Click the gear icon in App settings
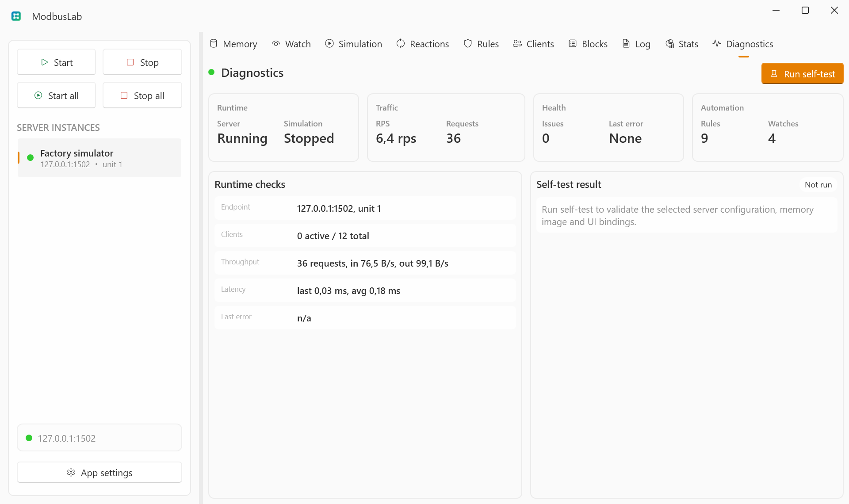This screenshot has height=504, width=849. [71, 473]
